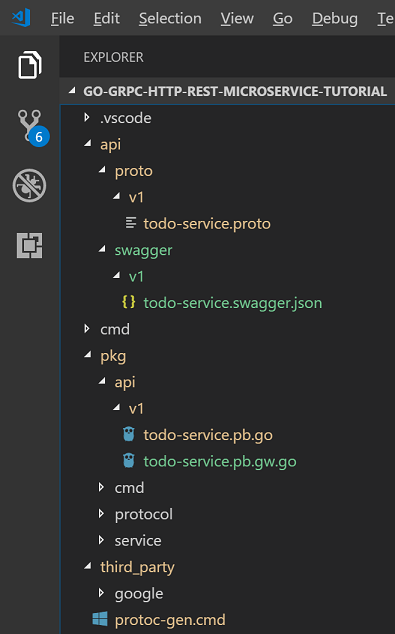Open the Go menu

click(x=283, y=18)
